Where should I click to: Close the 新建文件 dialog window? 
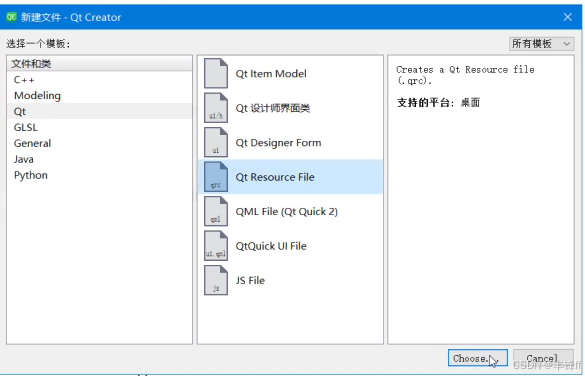(x=567, y=17)
